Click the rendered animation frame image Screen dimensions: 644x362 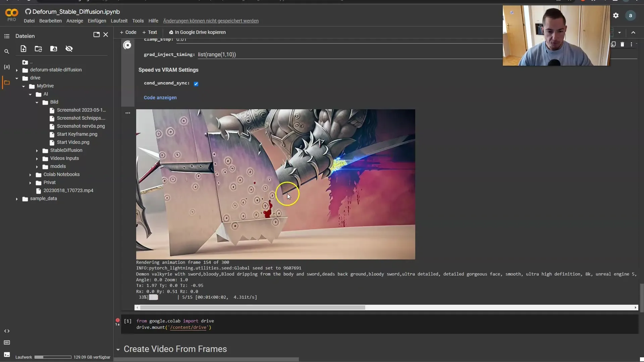[275, 184]
